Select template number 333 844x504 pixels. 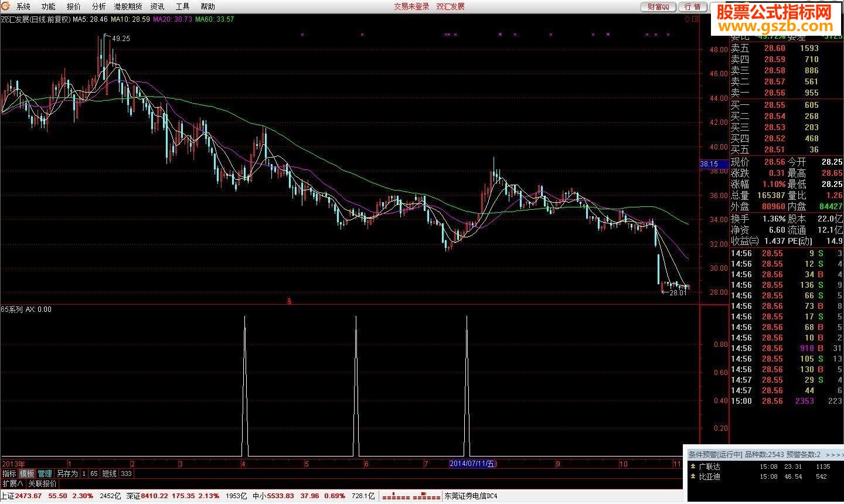[x=126, y=474]
